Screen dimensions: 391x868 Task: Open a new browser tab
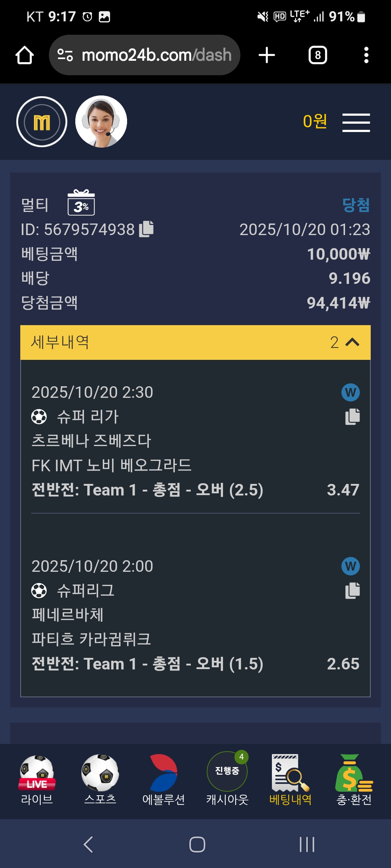(267, 55)
